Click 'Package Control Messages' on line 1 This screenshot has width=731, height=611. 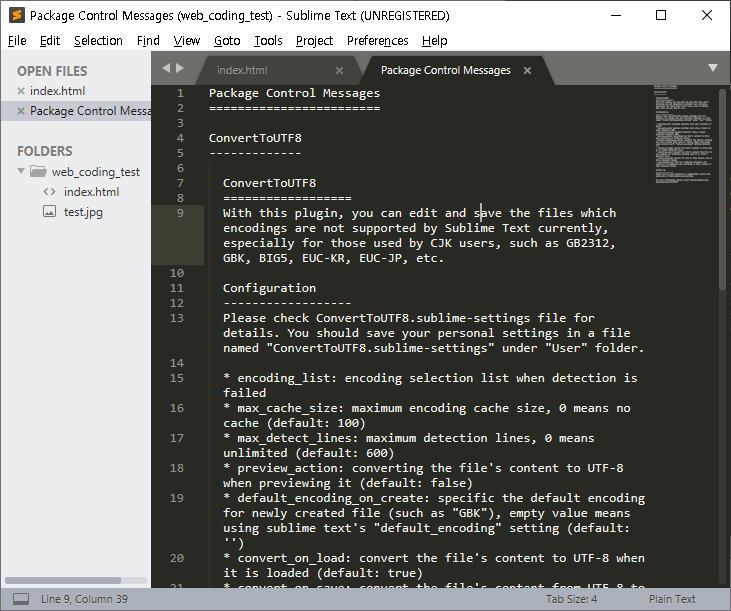[x=294, y=93]
